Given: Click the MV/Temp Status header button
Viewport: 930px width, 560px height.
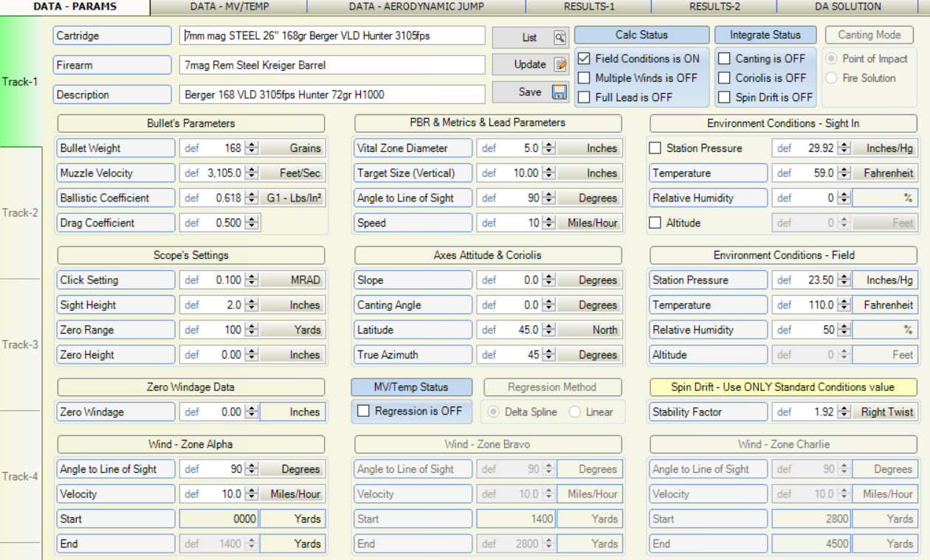Looking at the screenshot, I should pos(411,387).
